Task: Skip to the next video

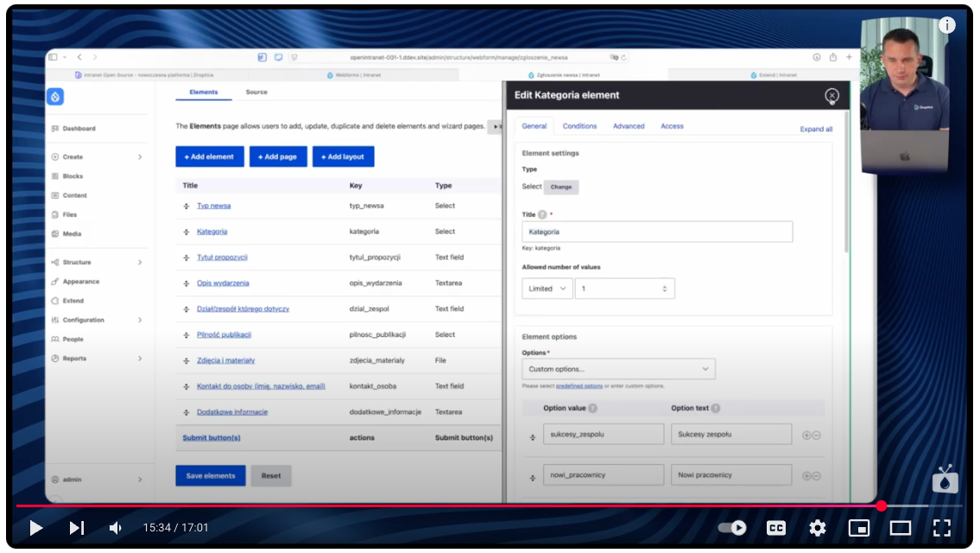Action: pyautogui.click(x=76, y=528)
